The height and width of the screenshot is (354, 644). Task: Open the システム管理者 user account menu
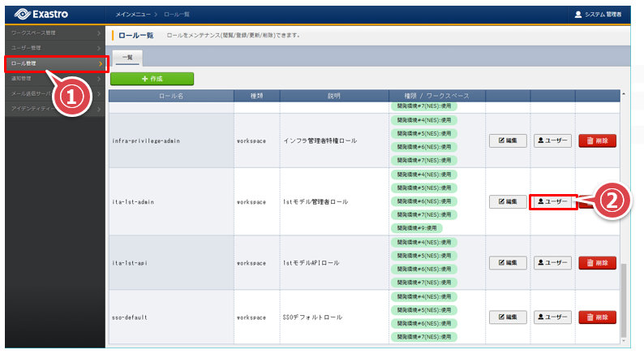[x=597, y=14]
